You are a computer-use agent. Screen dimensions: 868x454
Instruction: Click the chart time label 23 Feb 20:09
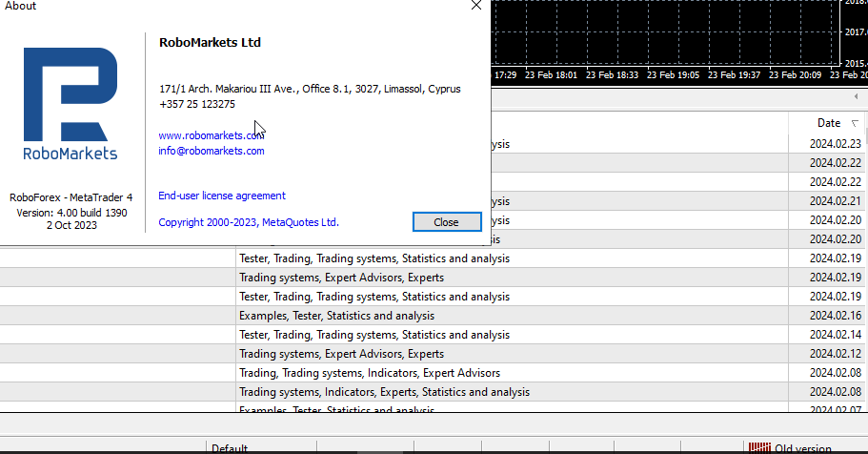795,74
